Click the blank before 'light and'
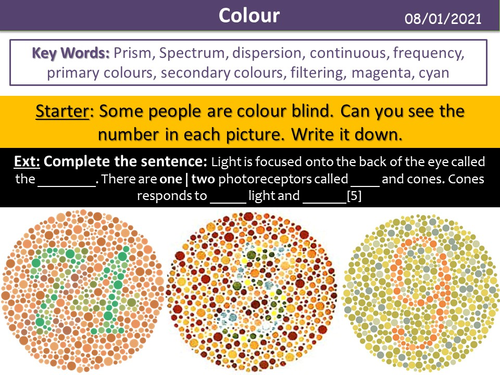The width and height of the screenshot is (500, 375). point(228,199)
